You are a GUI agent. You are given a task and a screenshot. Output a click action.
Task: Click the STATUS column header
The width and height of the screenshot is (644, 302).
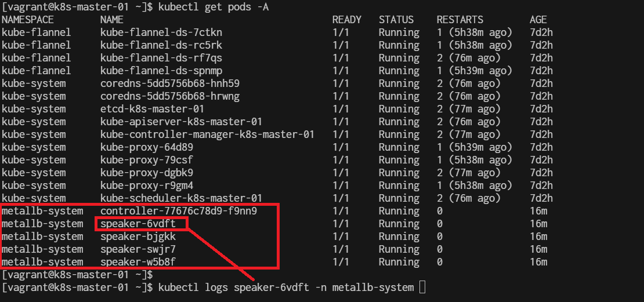coord(396,20)
